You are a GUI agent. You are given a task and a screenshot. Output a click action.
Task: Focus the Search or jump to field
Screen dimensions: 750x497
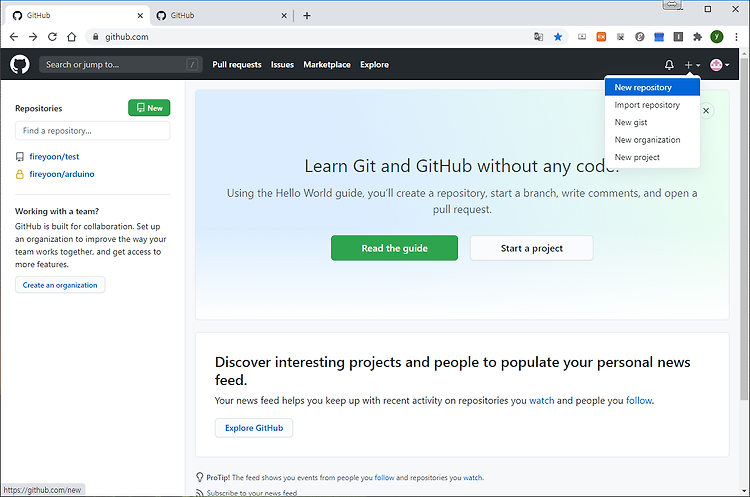(121, 65)
